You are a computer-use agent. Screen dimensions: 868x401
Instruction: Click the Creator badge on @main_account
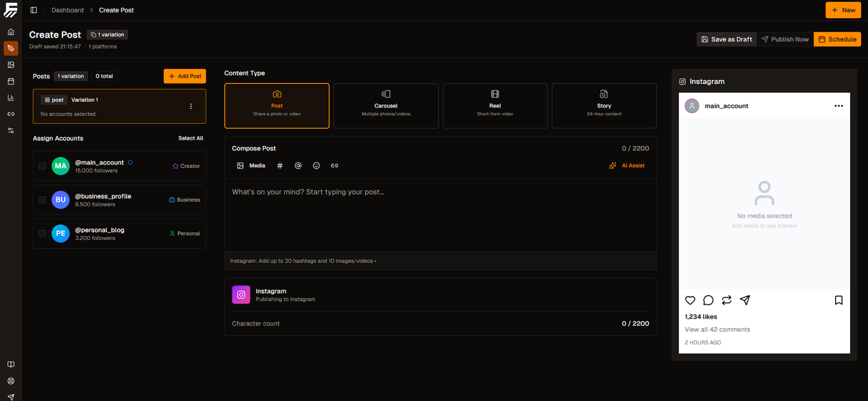pos(186,166)
